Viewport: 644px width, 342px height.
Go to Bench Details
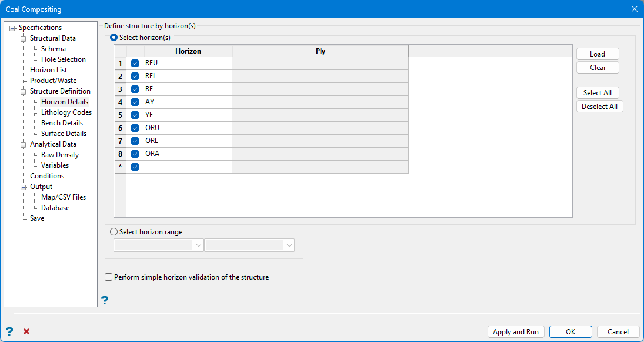coord(62,123)
